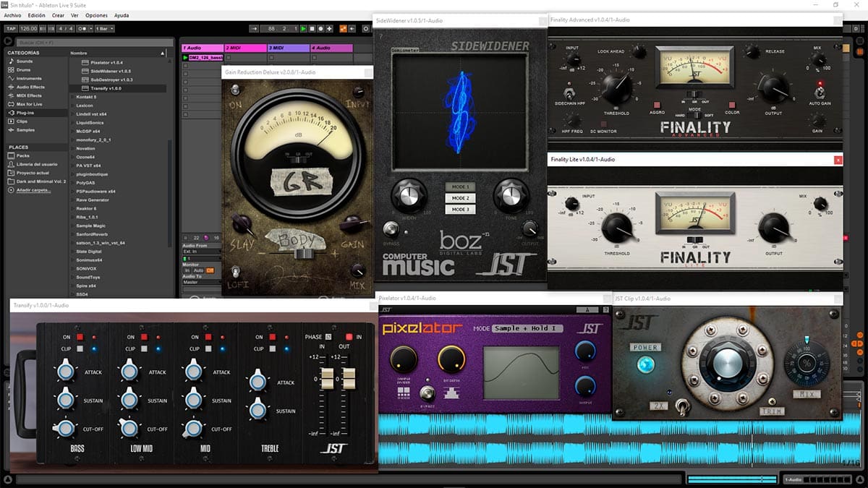
Task: Click the Record button in transport
Action: [321, 29]
